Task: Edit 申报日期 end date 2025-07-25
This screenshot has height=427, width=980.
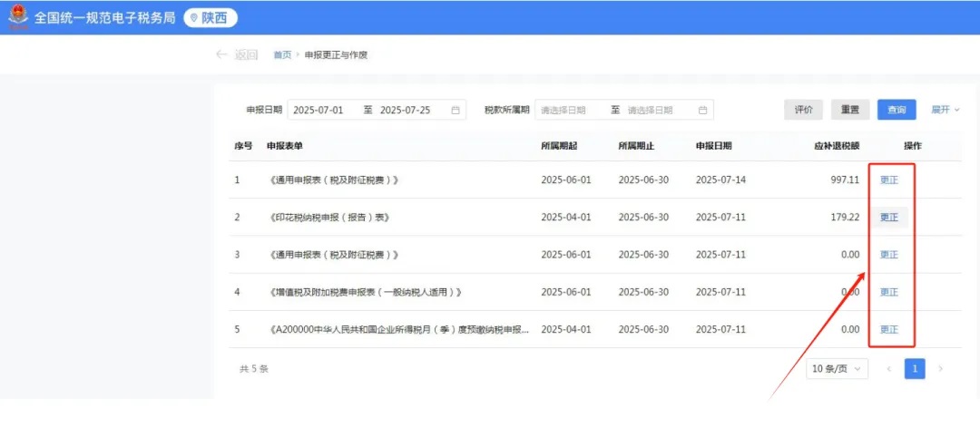Action: coord(405,110)
